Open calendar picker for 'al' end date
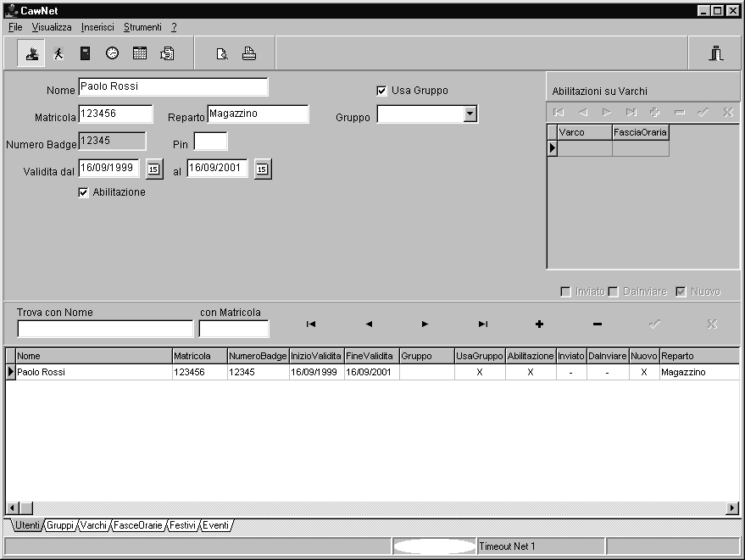The width and height of the screenshot is (745, 560). pyautogui.click(x=262, y=169)
